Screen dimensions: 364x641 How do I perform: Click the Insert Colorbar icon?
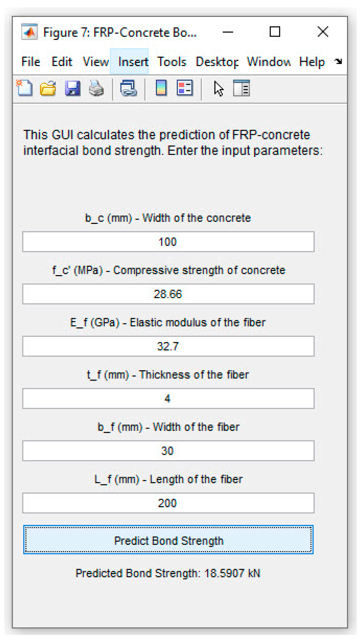161,88
